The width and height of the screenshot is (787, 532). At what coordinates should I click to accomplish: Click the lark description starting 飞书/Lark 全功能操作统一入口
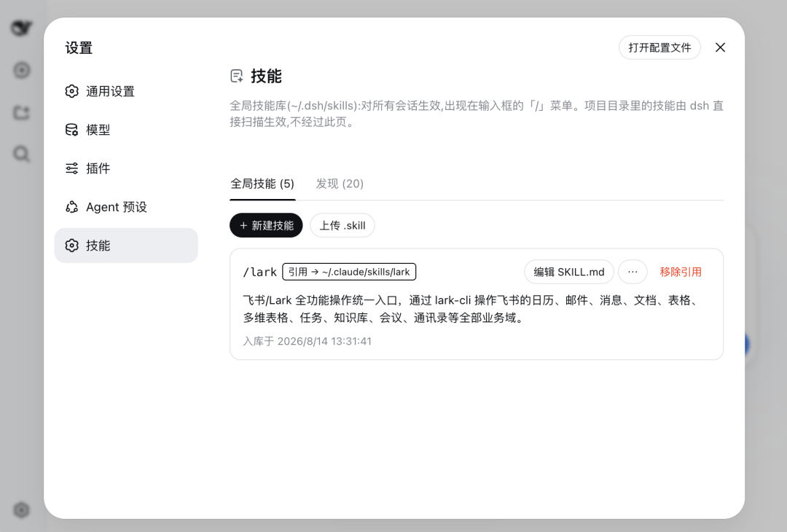[470, 309]
